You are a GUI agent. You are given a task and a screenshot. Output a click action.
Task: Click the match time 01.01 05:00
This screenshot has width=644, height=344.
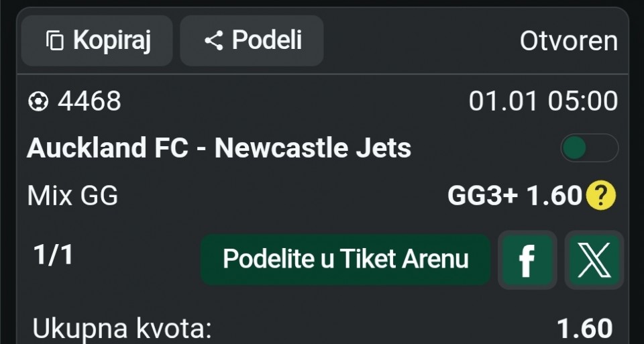pos(543,101)
